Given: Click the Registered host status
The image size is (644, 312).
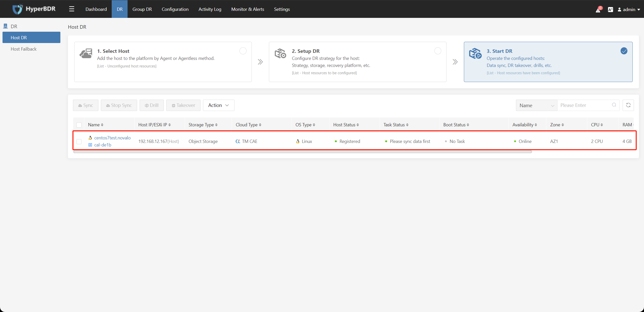Looking at the screenshot, I should [x=350, y=141].
